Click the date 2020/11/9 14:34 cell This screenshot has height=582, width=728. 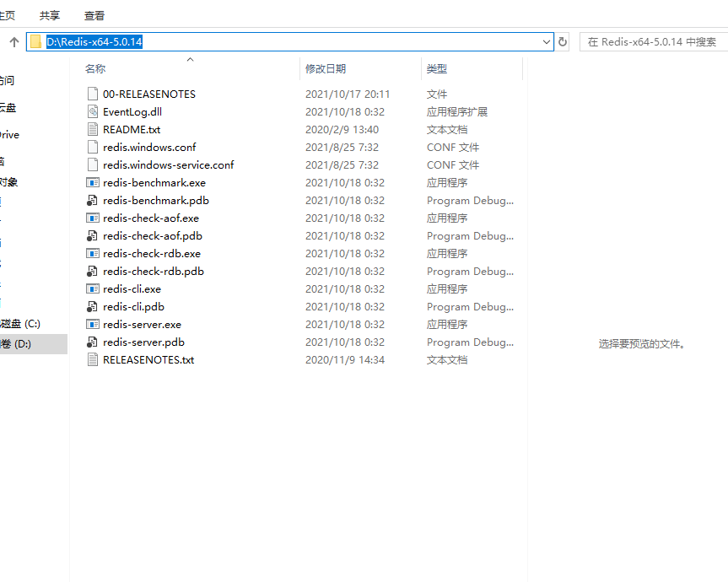[x=345, y=359]
